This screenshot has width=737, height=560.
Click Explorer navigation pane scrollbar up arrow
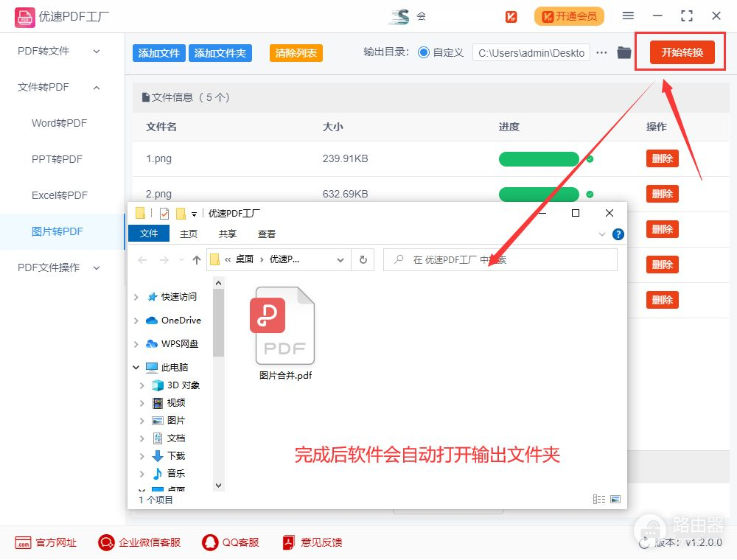pos(218,283)
